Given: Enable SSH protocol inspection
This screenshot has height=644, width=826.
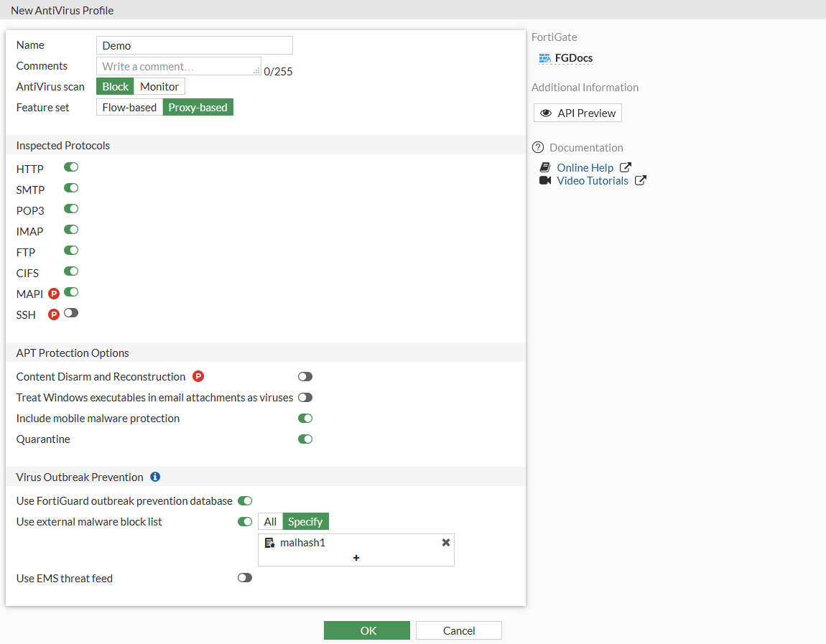Looking at the screenshot, I should pyautogui.click(x=71, y=313).
